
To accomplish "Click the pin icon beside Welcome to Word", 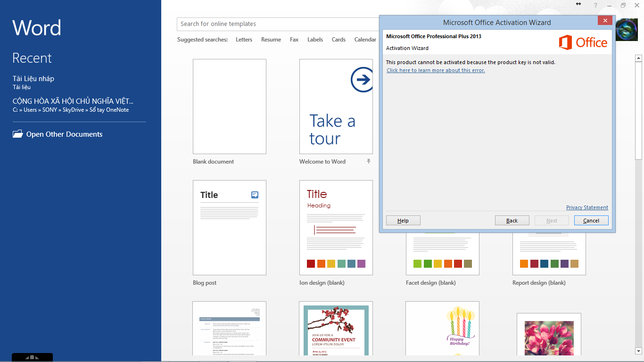I will pyautogui.click(x=369, y=161).
